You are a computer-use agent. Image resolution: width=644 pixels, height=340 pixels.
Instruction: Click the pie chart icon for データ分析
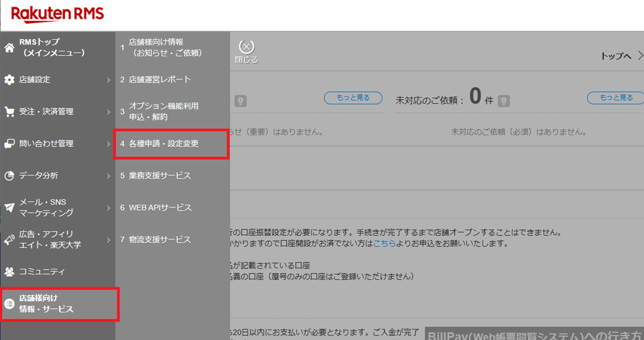coord(10,175)
